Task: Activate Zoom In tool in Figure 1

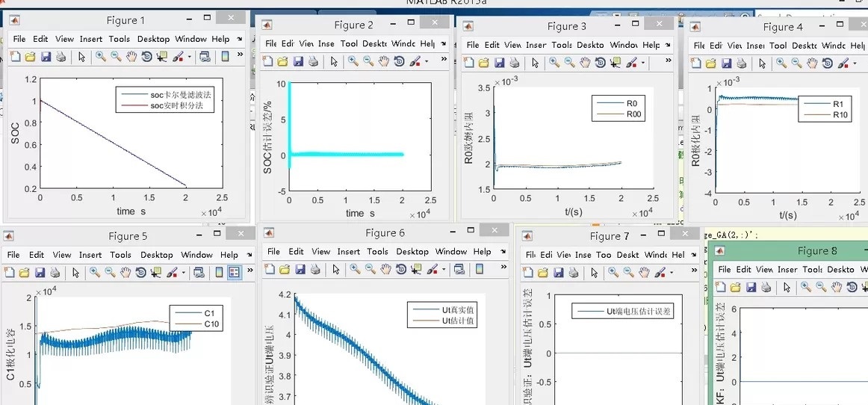Action: (x=101, y=57)
